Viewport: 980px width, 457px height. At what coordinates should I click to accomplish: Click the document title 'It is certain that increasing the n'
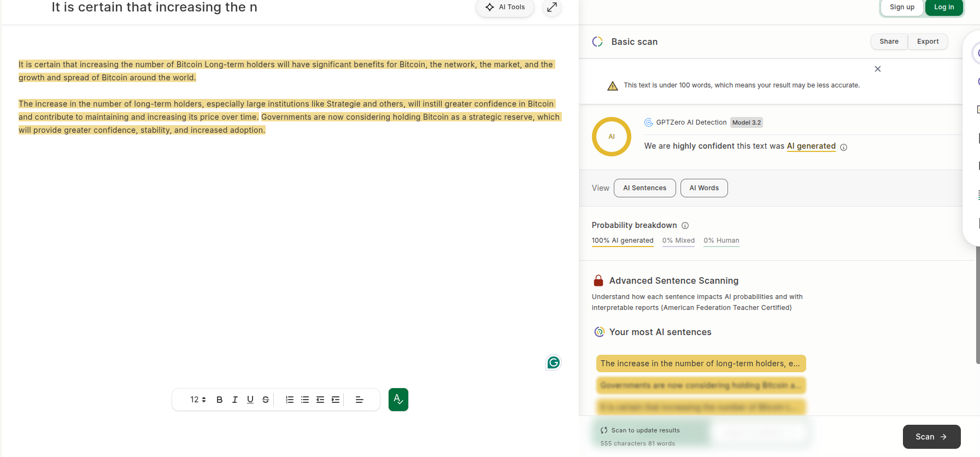pyautogui.click(x=154, y=7)
